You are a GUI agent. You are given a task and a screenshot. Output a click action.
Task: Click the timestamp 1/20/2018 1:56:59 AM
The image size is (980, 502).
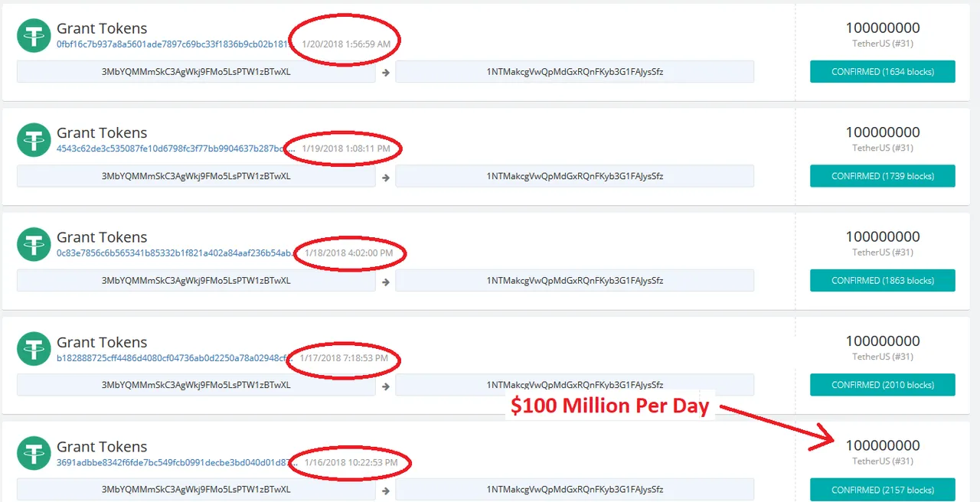pos(346,44)
